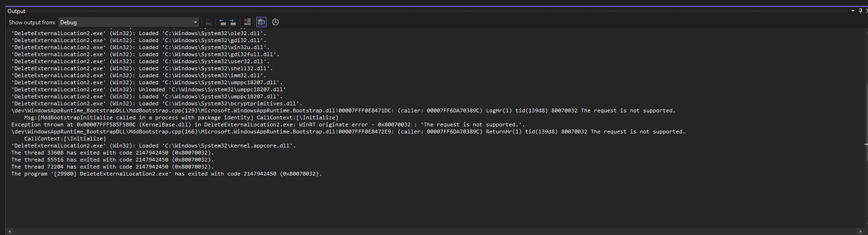Click the line loading kernel.appcore.dll
This screenshot has width=868, height=235.
tap(153, 146)
